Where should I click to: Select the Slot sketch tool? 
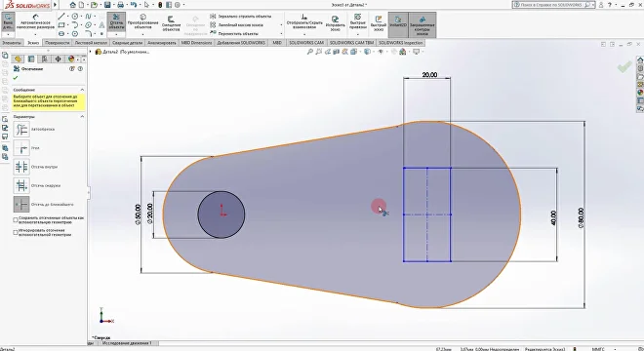61,34
